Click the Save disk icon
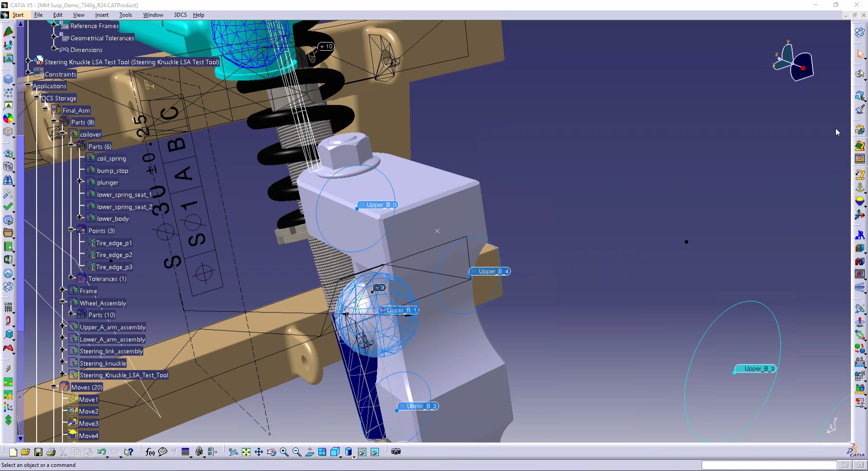Image resolution: width=868 pixels, height=471 pixels. (38, 452)
